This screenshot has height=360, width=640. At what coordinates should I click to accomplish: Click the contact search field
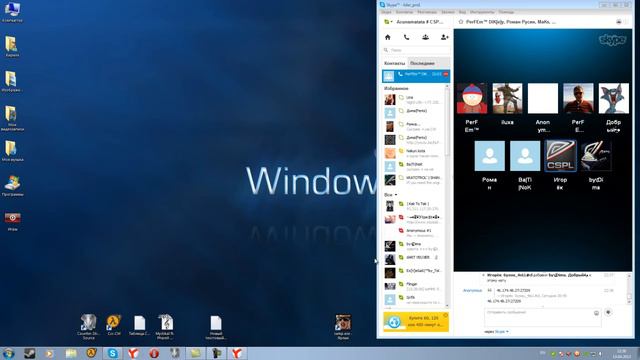416,50
